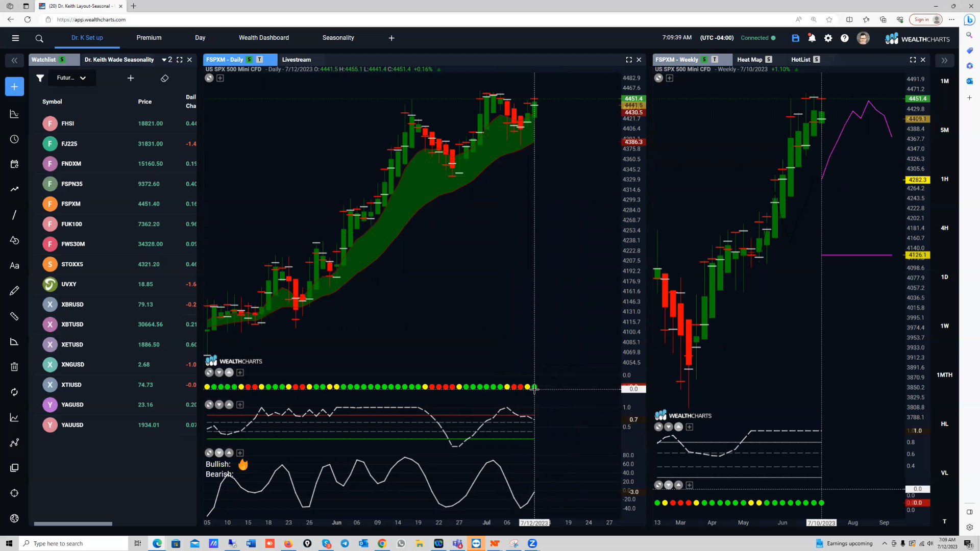Select the line drawing tool
Viewport: 980px width, 551px height.
14,215
